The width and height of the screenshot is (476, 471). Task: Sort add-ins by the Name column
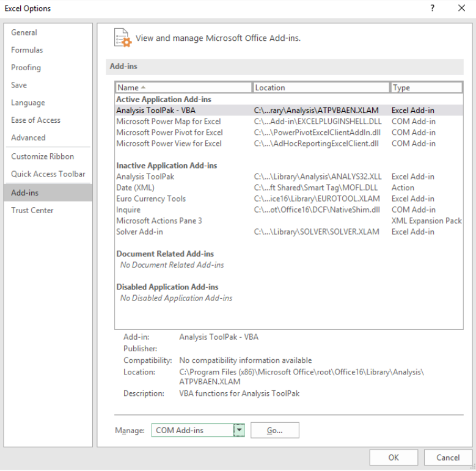tap(183, 87)
